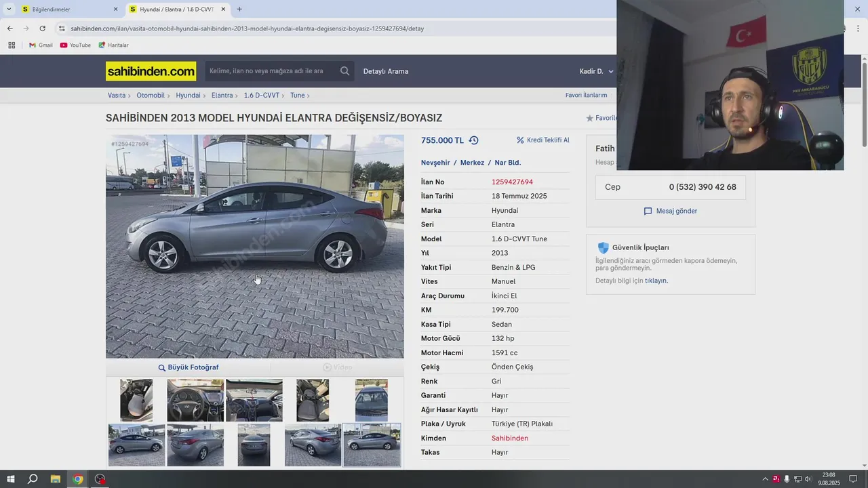Click the Vasıta breadcrumb
Image resolution: width=868 pixels, height=488 pixels.
[x=117, y=96]
